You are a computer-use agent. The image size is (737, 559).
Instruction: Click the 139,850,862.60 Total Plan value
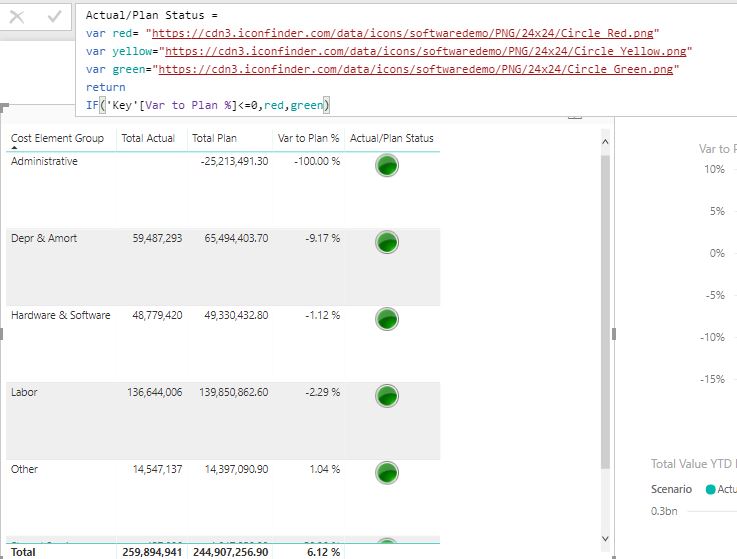pyautogui.click(x=234, y=392)
